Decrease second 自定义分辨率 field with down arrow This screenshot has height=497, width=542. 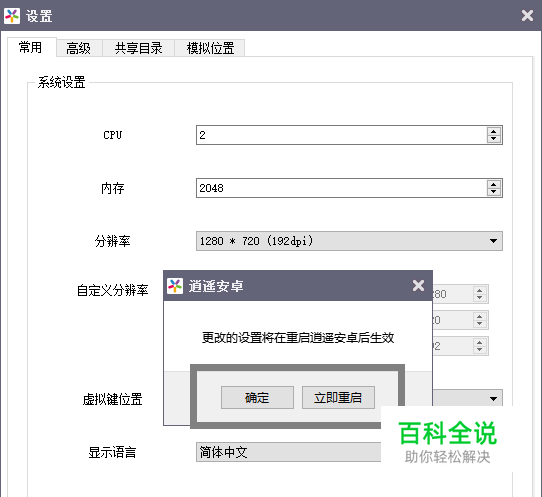pyautogui.click(x=479, y=323)
